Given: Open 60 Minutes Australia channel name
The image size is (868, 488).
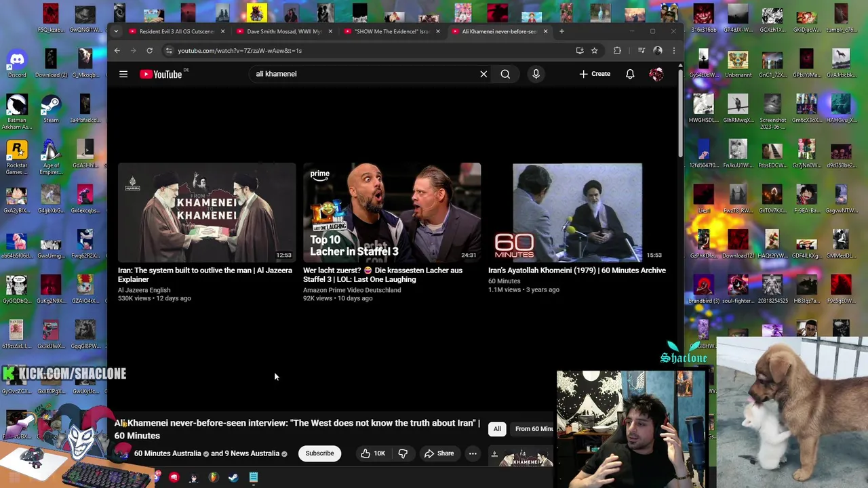Looking at the screenshot, I should 167,453.
